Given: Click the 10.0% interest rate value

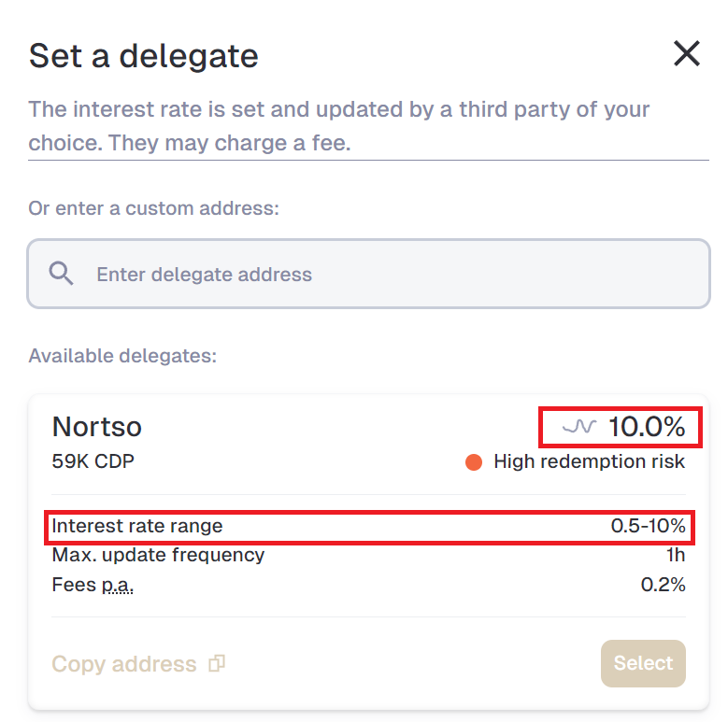Looking at the screenshot, I should coord(647,426).
